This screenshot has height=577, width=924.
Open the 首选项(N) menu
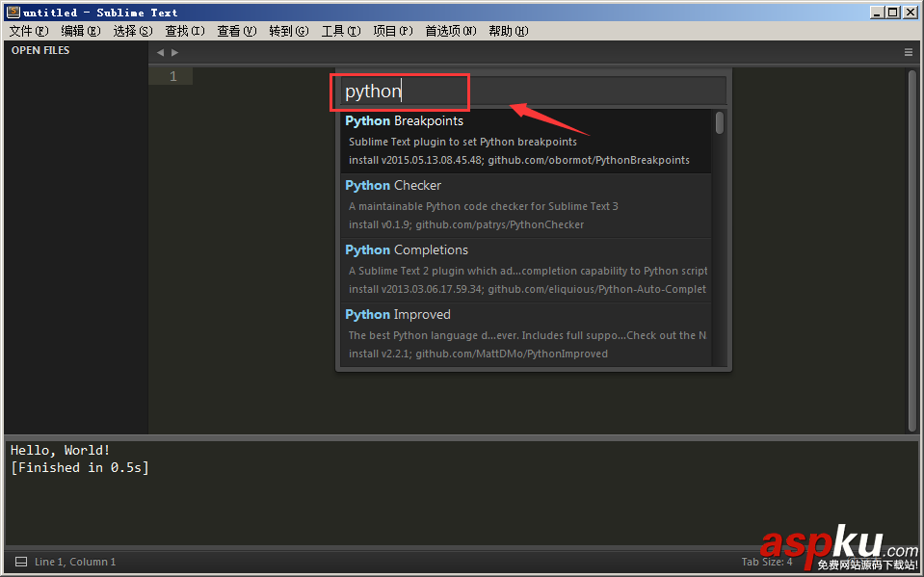(x=451, y=31)
